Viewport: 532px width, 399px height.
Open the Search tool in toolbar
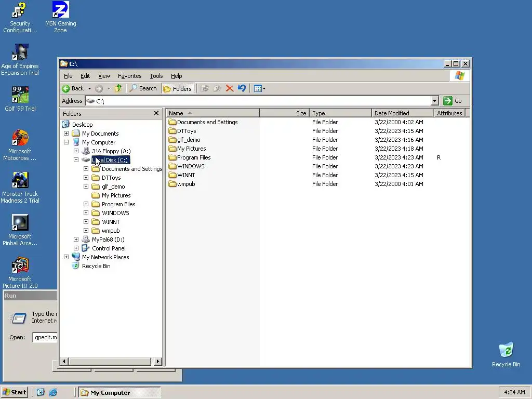pos(143,88)
